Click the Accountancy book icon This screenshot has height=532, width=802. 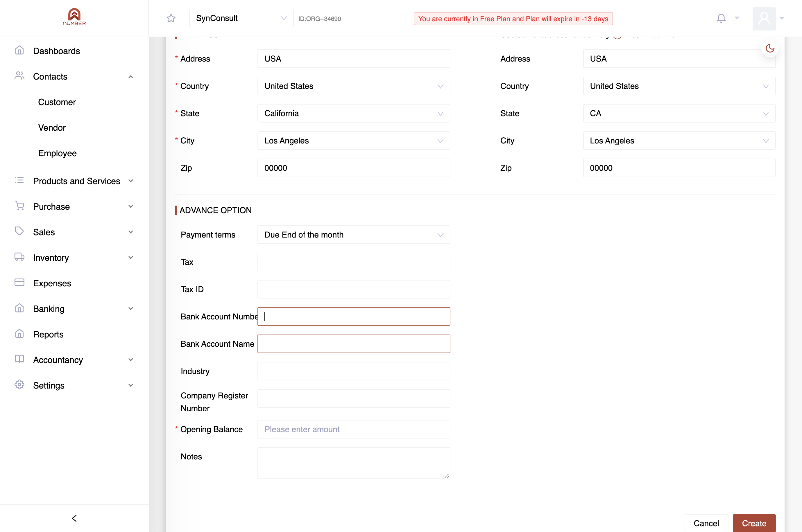(19, 359)
